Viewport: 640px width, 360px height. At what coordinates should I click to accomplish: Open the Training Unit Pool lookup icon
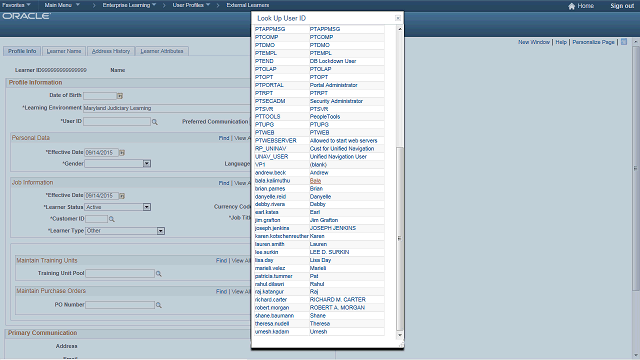(159, 274)
